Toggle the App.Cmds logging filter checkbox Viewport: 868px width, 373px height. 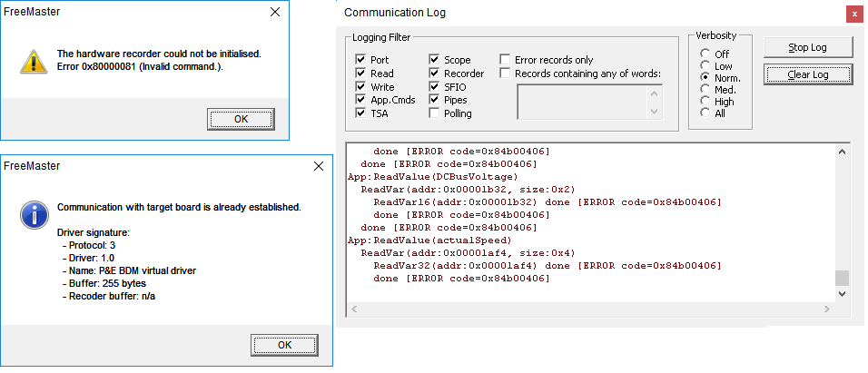(361, 100)
